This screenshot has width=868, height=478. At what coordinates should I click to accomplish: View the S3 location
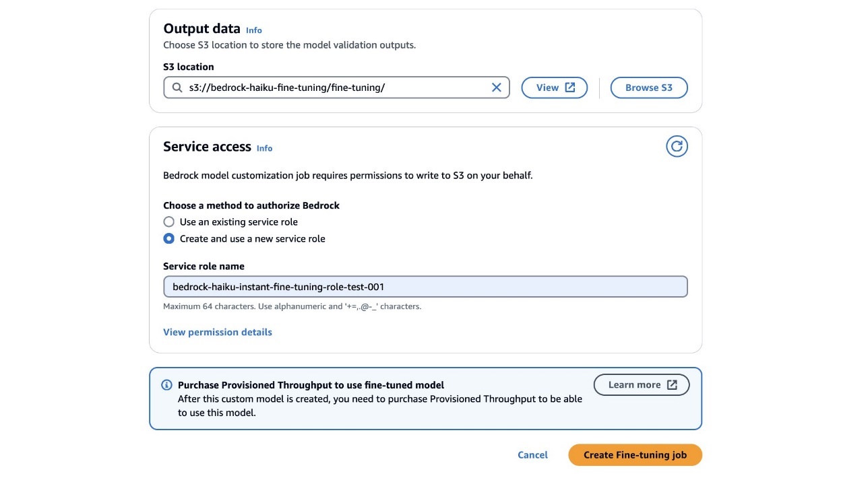(x=548, y=88)
